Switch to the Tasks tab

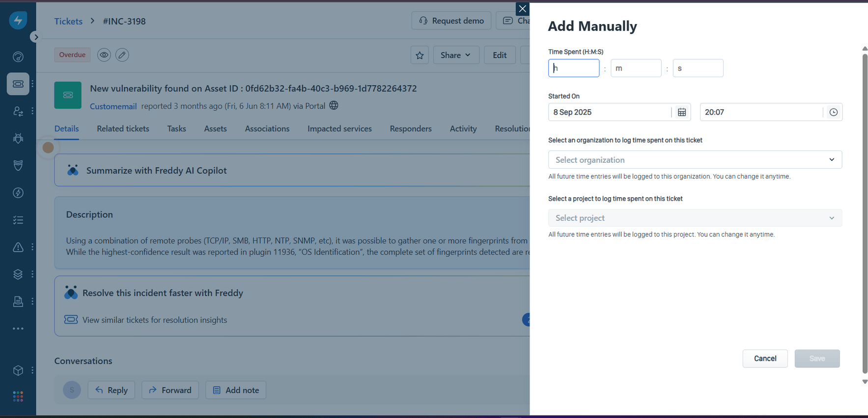click(176, 129)
